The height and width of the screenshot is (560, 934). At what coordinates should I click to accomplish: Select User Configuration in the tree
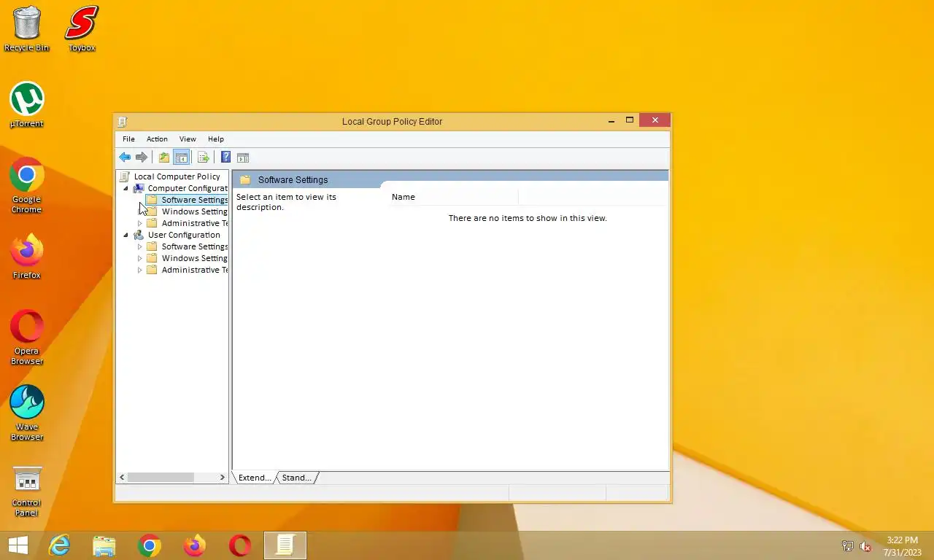(184, 235)
